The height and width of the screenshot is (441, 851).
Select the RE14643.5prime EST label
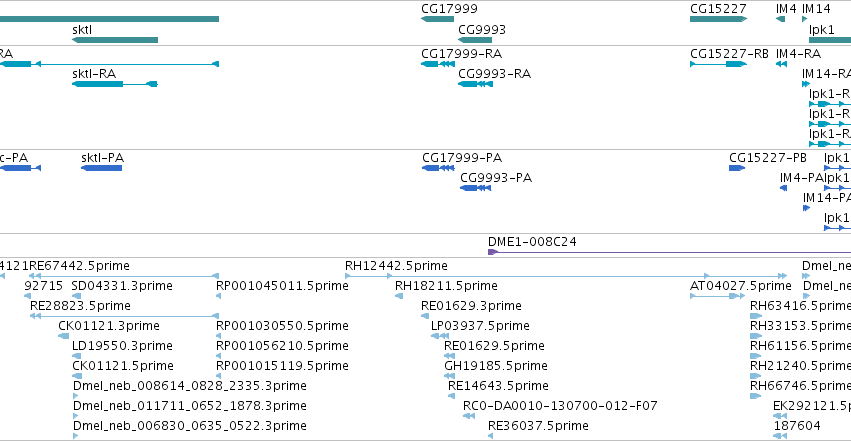[x=498, y=386]
